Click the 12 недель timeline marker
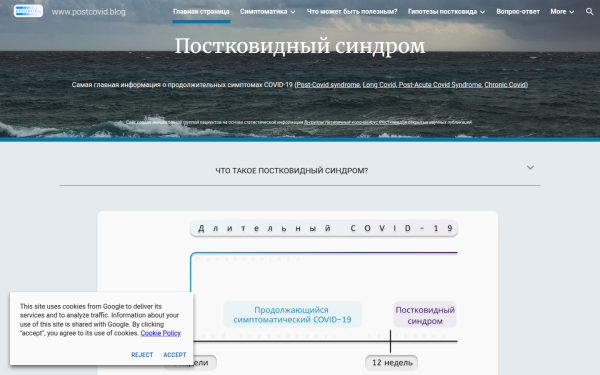Viewport: 600px width, 375px height. click(391, 363)
